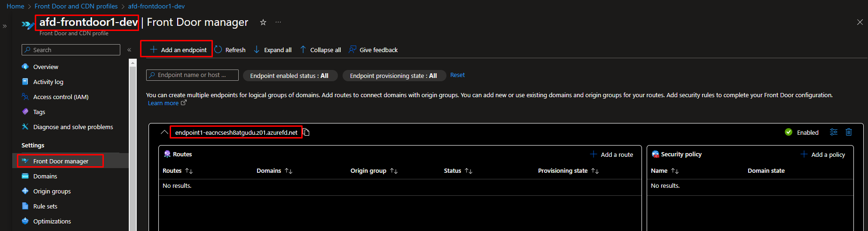This screenshot has height=231, width=868.
Task: Sort by Origin group column
Action: [x=374, y=171]
